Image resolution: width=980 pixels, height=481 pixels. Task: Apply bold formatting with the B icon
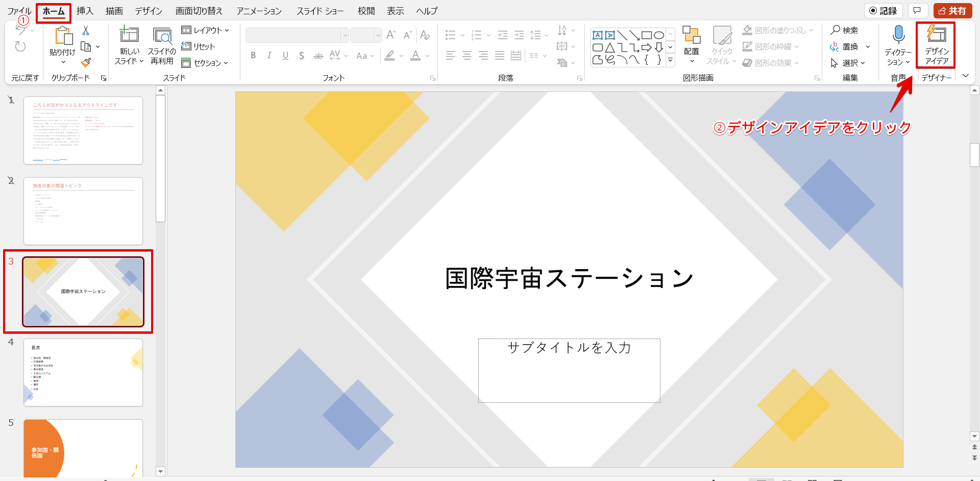[253, 56]
